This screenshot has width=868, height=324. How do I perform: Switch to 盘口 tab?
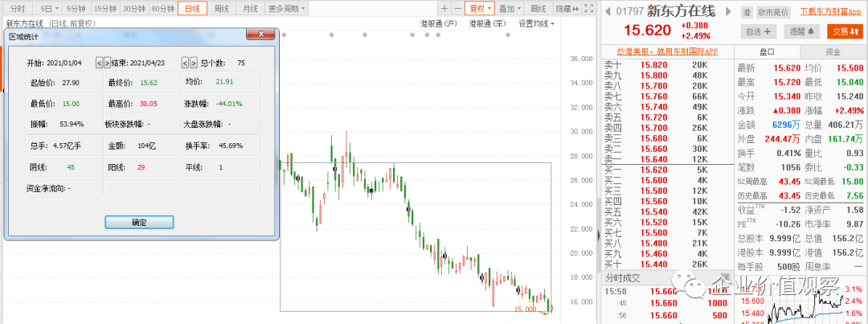(x=768, y=51)
